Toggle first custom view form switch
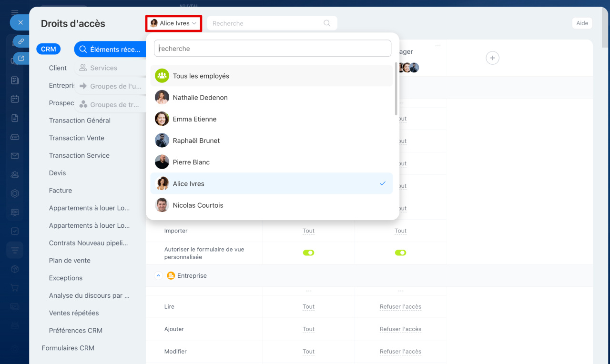 [308, 253]
